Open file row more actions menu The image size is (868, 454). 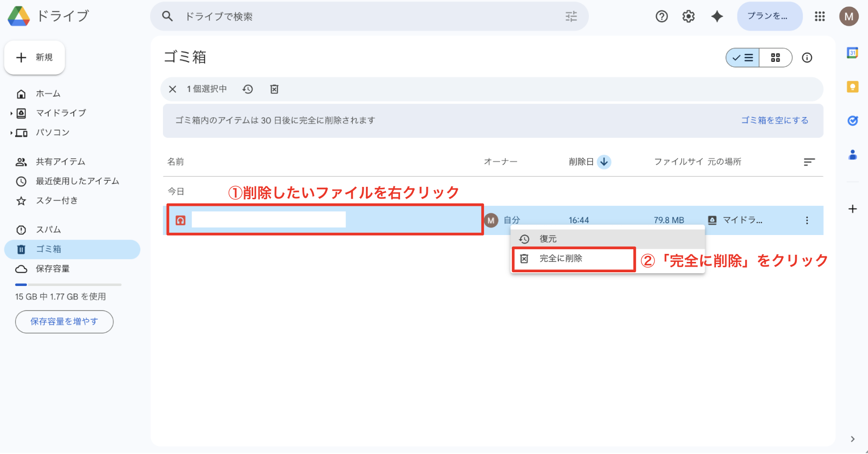click(x=807, y=220)
